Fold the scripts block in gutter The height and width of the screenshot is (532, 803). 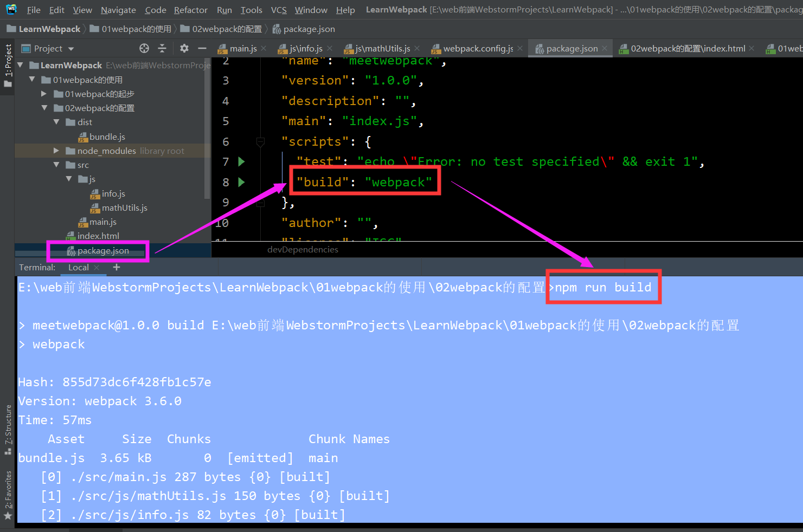click(x=260, y=142)
